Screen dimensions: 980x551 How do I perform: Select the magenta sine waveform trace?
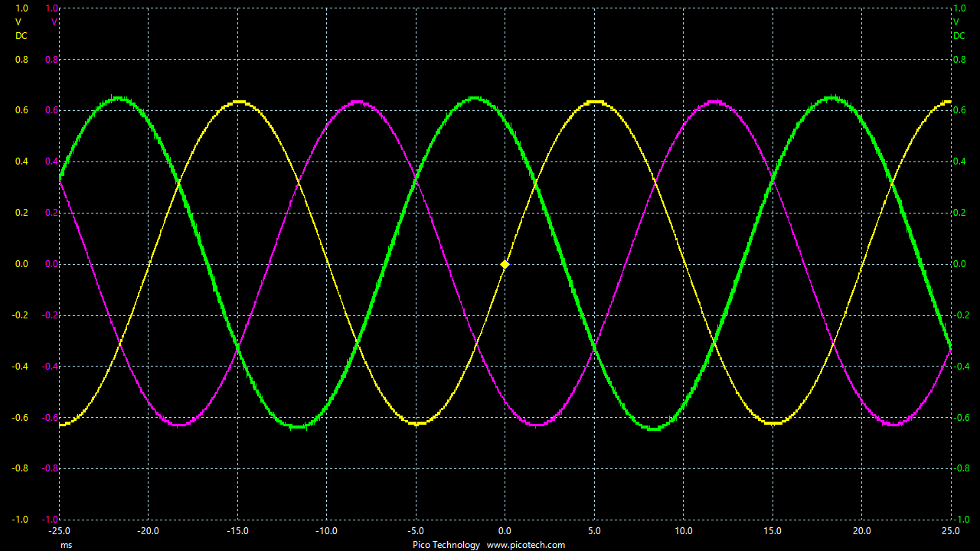coord(356,102)
